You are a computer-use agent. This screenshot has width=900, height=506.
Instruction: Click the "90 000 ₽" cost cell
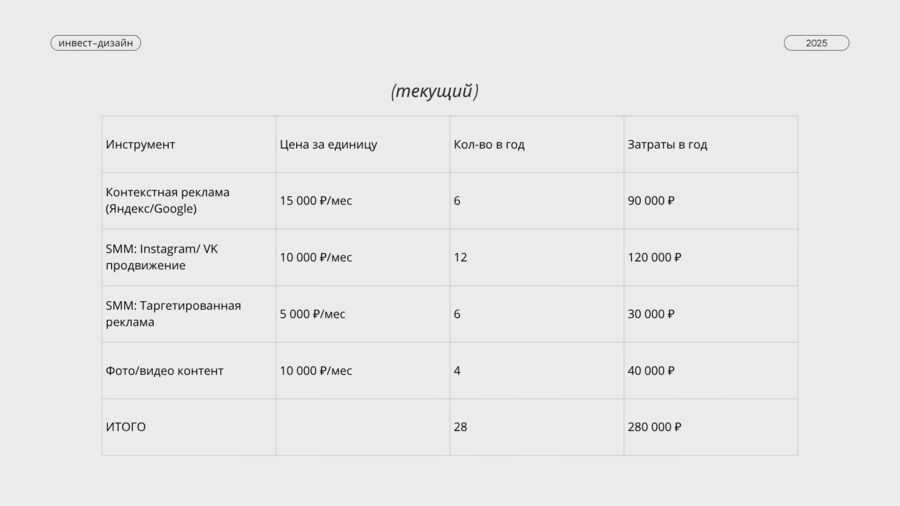tap(651, 201)
